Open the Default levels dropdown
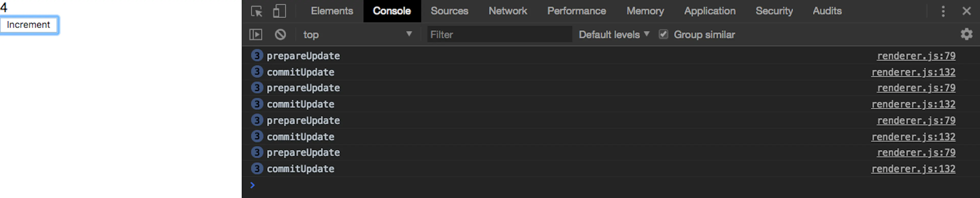 [614, 35]
